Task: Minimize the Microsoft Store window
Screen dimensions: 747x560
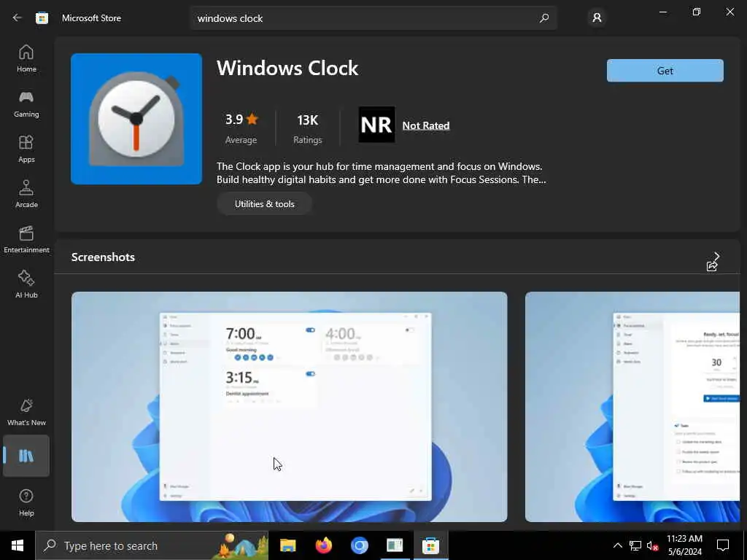Action: click(x=662, y=12)
